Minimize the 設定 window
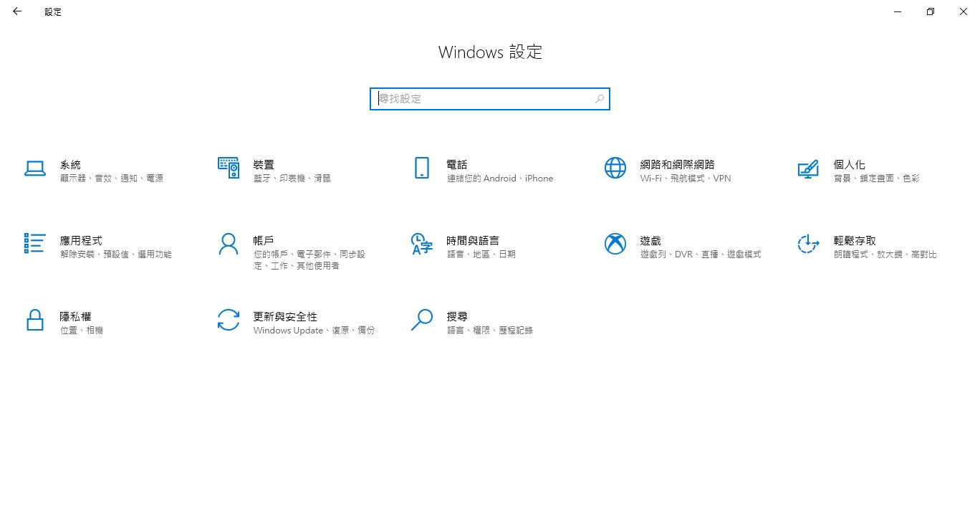 [898, 11]
